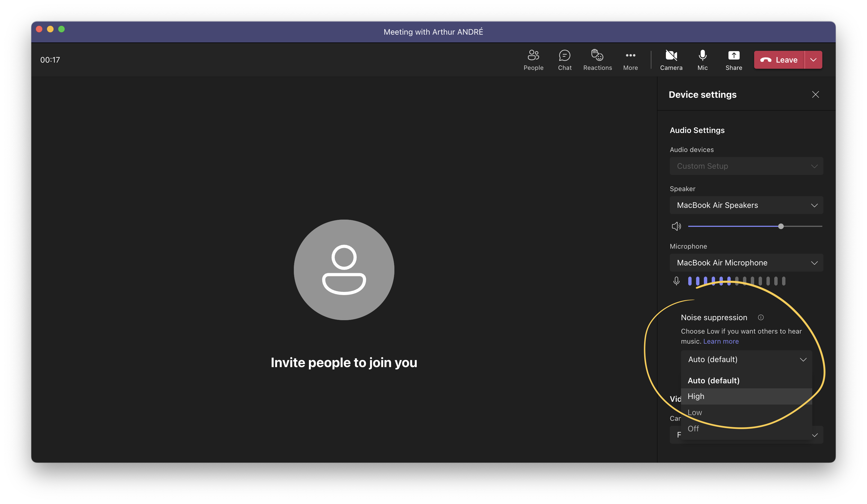
Task: Open the meeting Chat
Action: click(564, 60)
